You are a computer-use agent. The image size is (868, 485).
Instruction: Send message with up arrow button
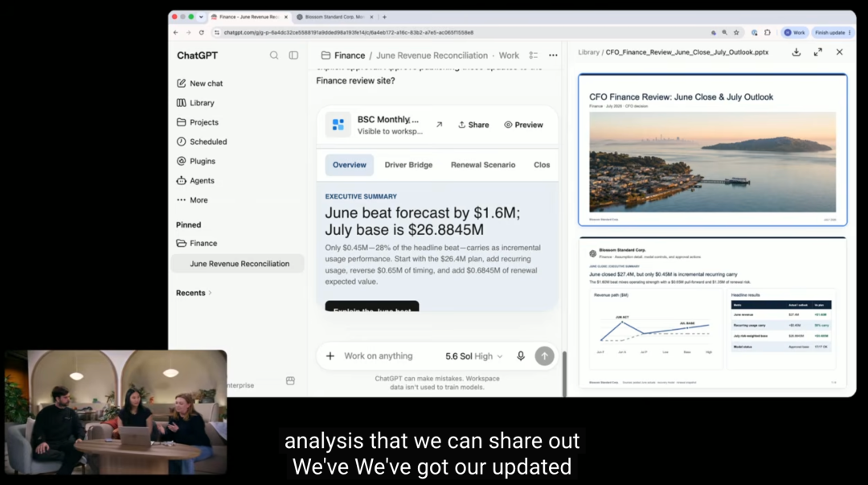click(x=544, y=356)
